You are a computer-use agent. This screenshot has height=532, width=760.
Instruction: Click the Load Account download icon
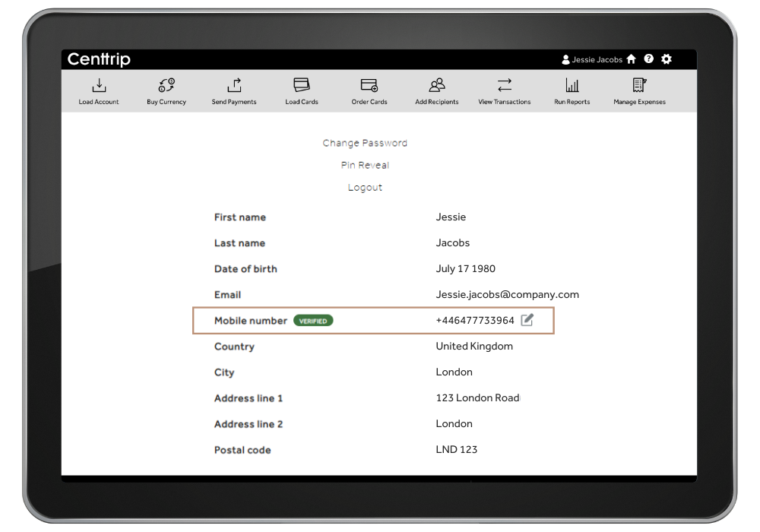99,85
